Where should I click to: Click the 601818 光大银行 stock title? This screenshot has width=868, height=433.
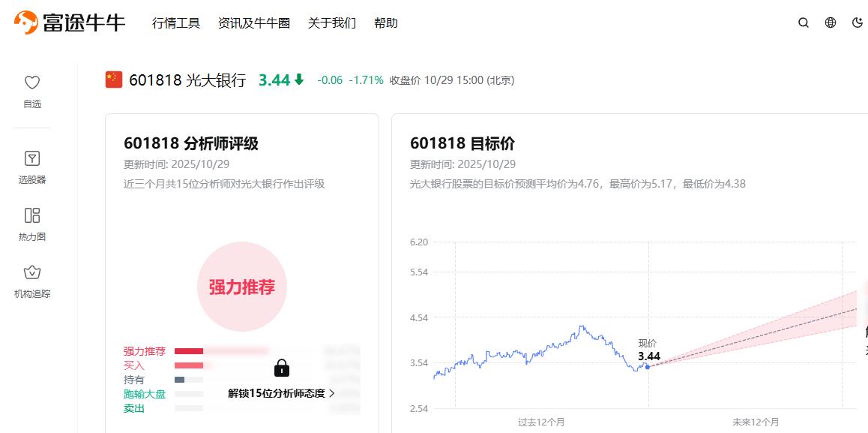187,80
